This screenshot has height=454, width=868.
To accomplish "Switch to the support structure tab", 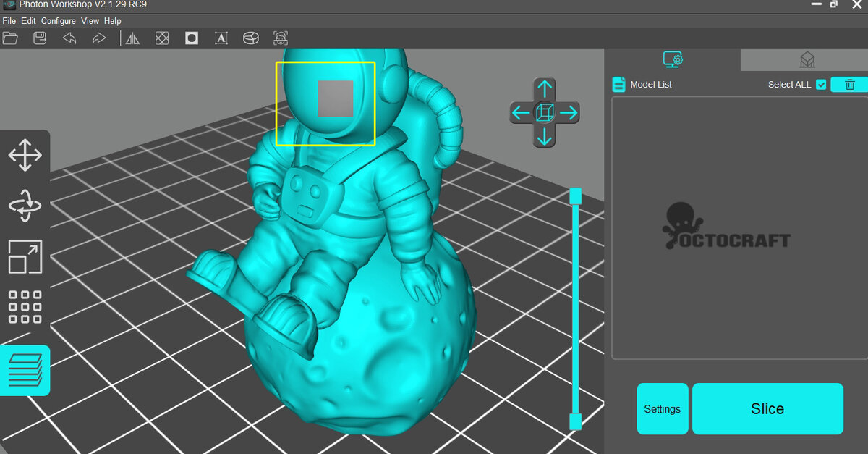I will coord(807,59).
